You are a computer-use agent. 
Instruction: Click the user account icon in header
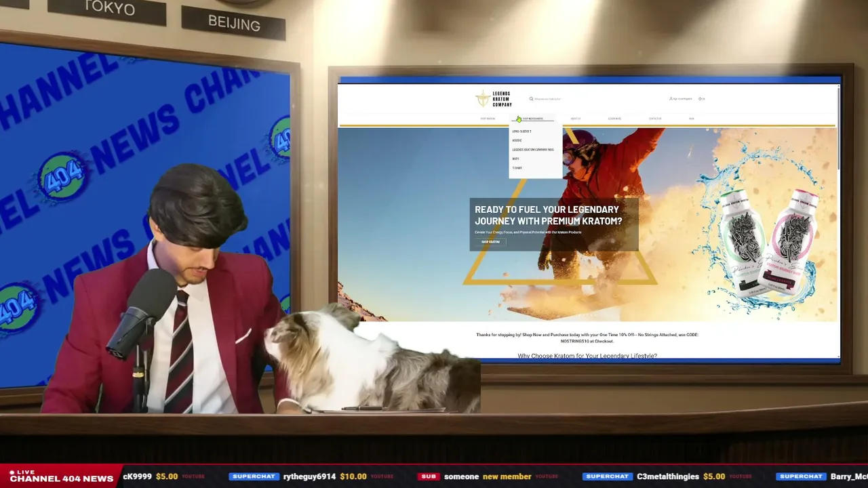pyautogui.click(x=671, y=99)
